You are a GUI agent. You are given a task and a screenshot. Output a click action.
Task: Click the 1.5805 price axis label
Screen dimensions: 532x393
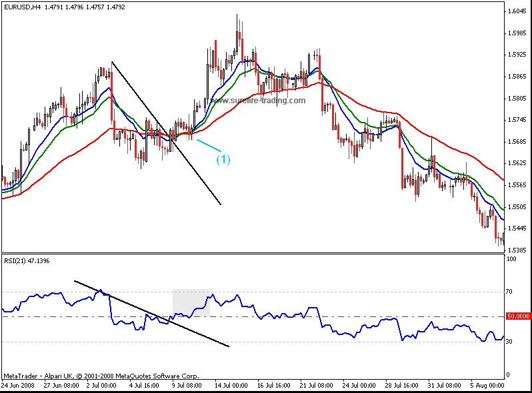tap(517, 99)
